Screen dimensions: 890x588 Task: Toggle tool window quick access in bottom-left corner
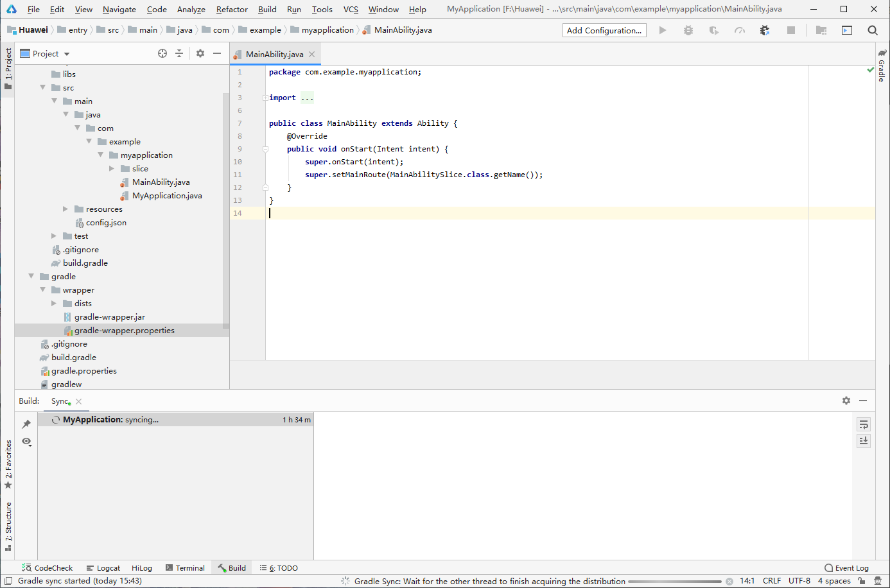[x=8, y=581]
